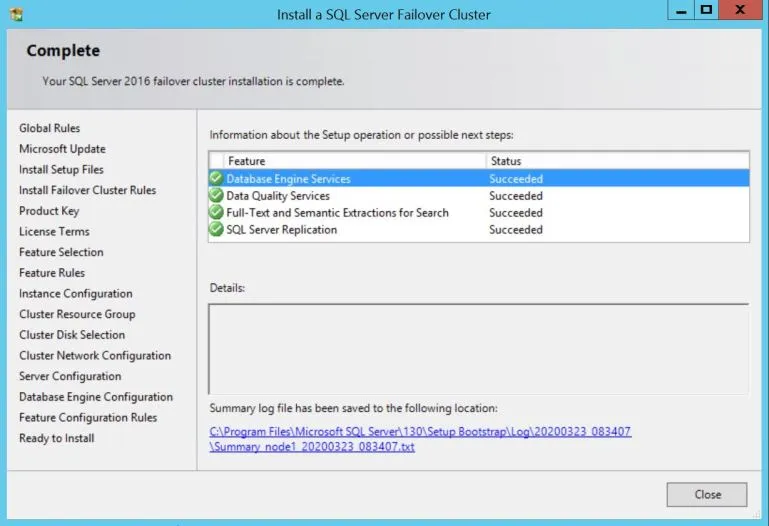Click the Feature Selection step
Viewport: 769px width, 526px height.
tap(61, 252)
